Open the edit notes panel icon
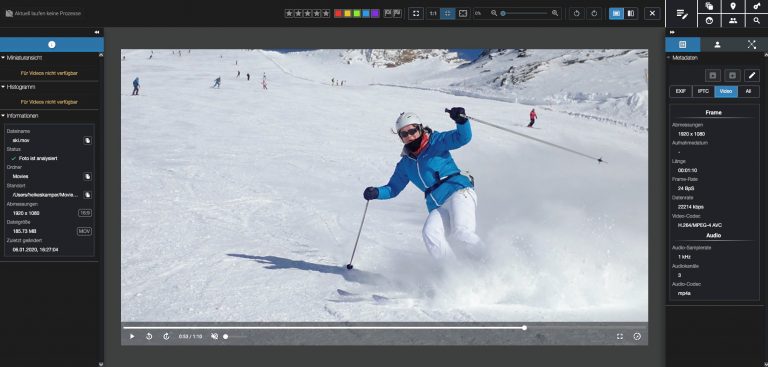 [682, 14]
